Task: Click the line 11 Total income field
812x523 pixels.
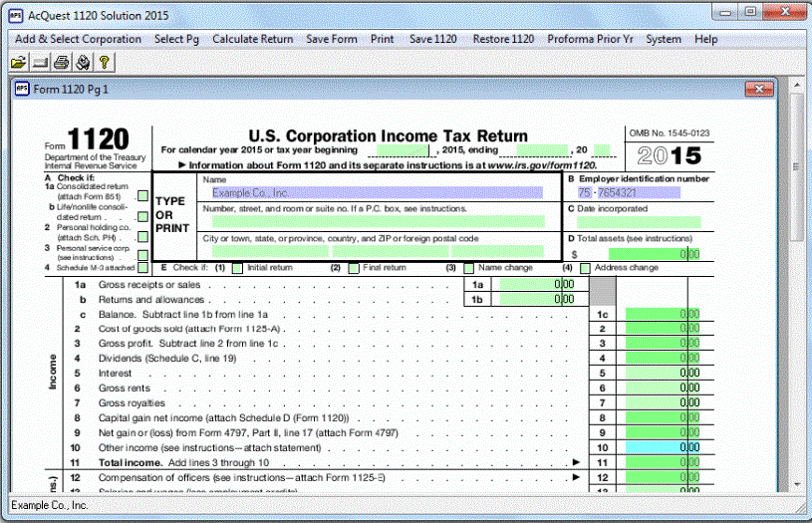Action: (x=663, y=462)
